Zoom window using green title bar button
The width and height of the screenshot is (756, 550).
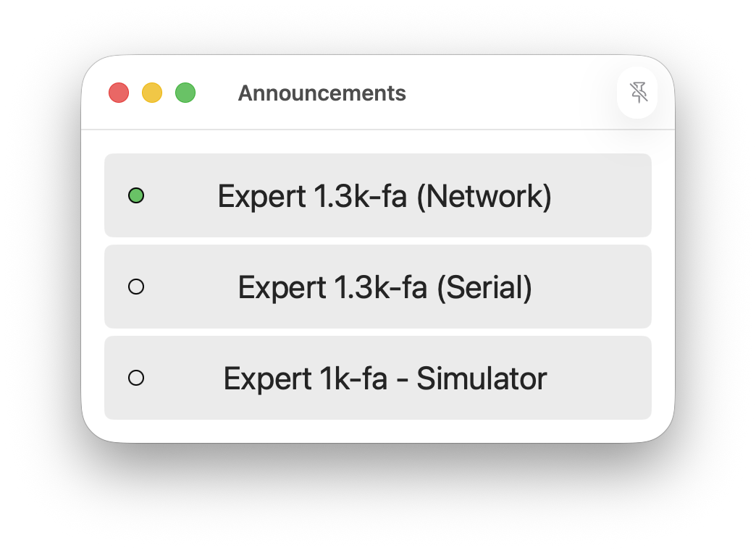coord(185,93)
